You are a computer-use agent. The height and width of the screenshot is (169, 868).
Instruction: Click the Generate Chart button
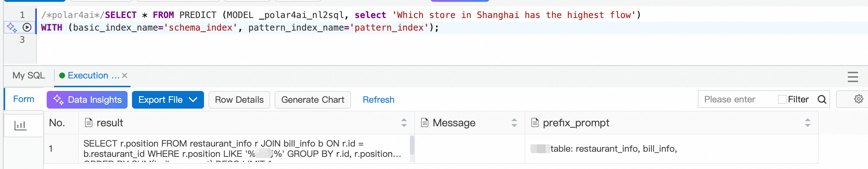313,100
